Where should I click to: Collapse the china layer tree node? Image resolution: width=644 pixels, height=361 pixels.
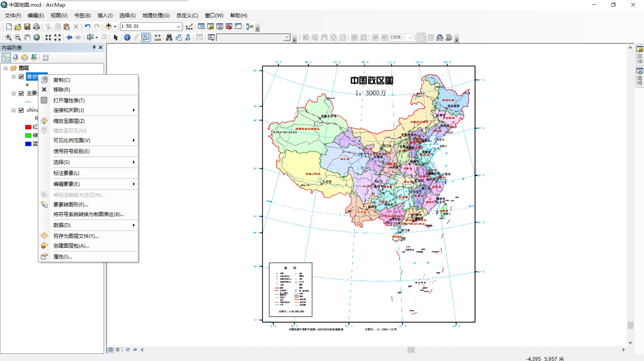pos(14,110)
